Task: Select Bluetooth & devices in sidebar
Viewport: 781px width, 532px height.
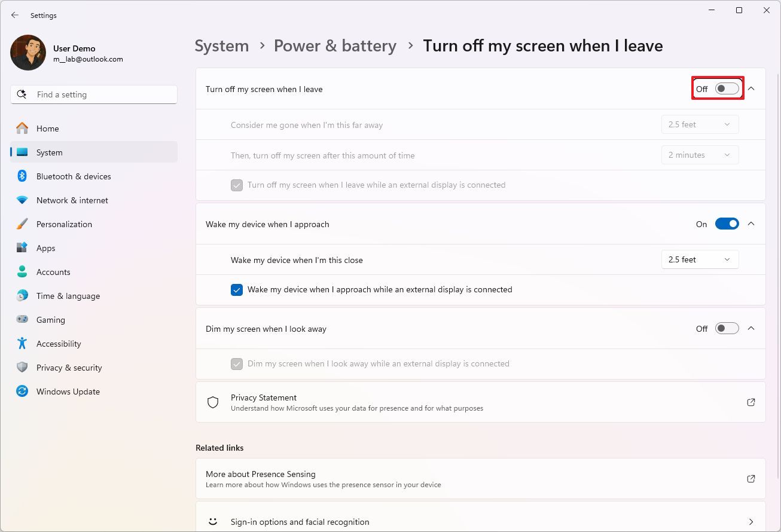Action: [x=74, y=176]
